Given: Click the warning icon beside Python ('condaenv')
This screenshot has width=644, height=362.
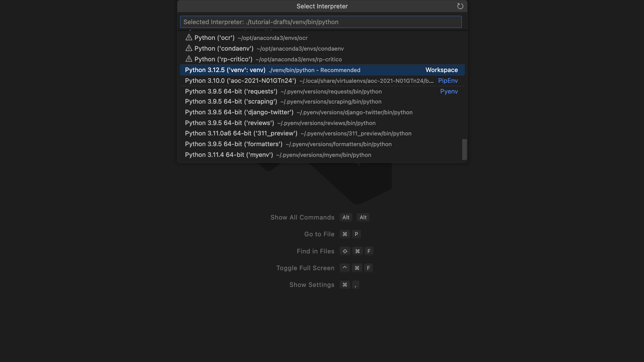Looking at the screenshot, I should click(189, 48).
